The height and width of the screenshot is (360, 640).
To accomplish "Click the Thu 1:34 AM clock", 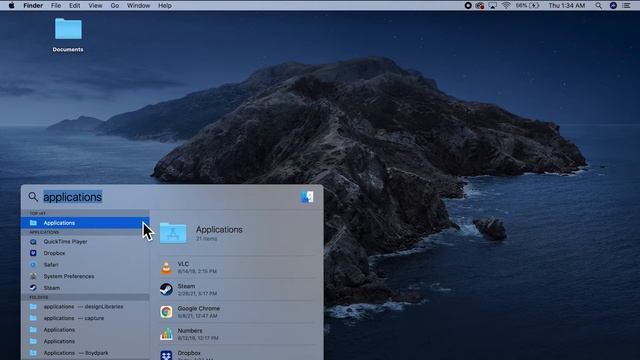I will 567,5.
